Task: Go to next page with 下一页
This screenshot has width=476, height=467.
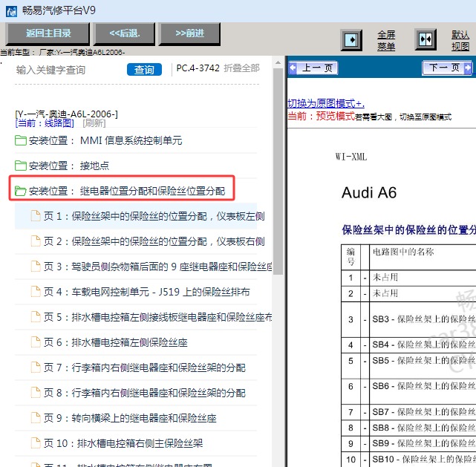Action: click(x=448, y=68)
